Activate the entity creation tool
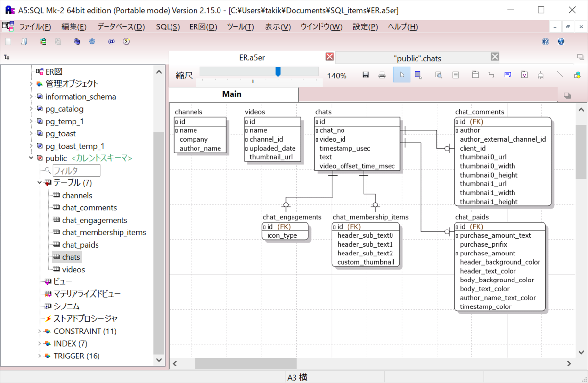This screenshot has height=383, width=588. pos(417,75)
